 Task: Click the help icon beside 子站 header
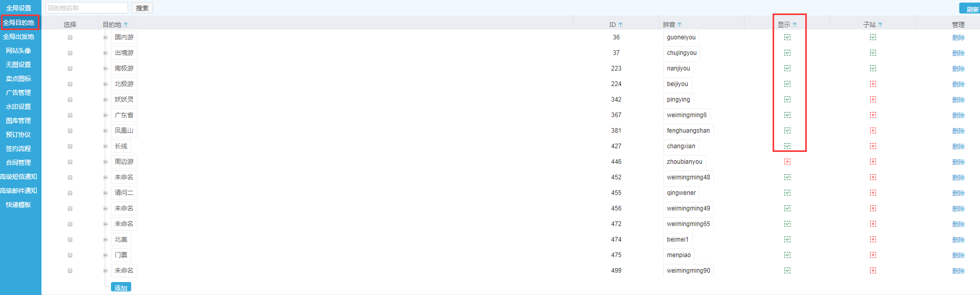(880, 25)
